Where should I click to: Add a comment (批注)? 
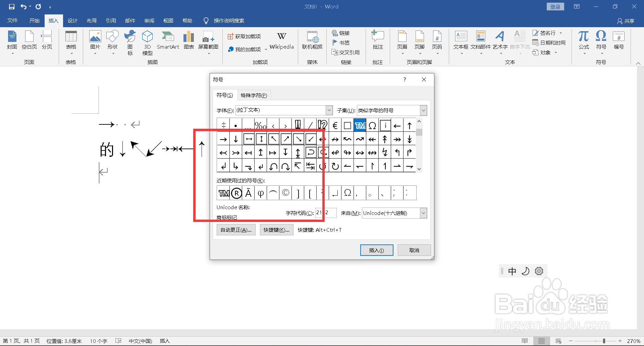378,40
